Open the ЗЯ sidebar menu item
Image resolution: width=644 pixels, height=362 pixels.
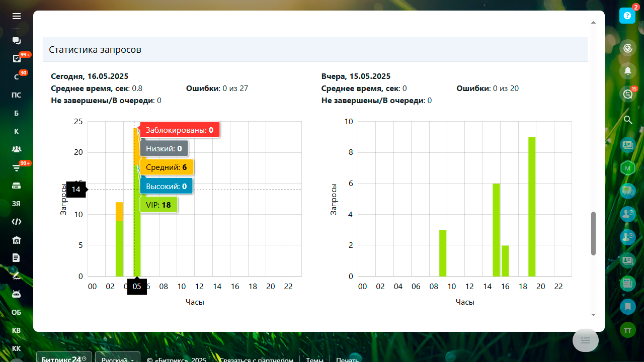[17, 204]
